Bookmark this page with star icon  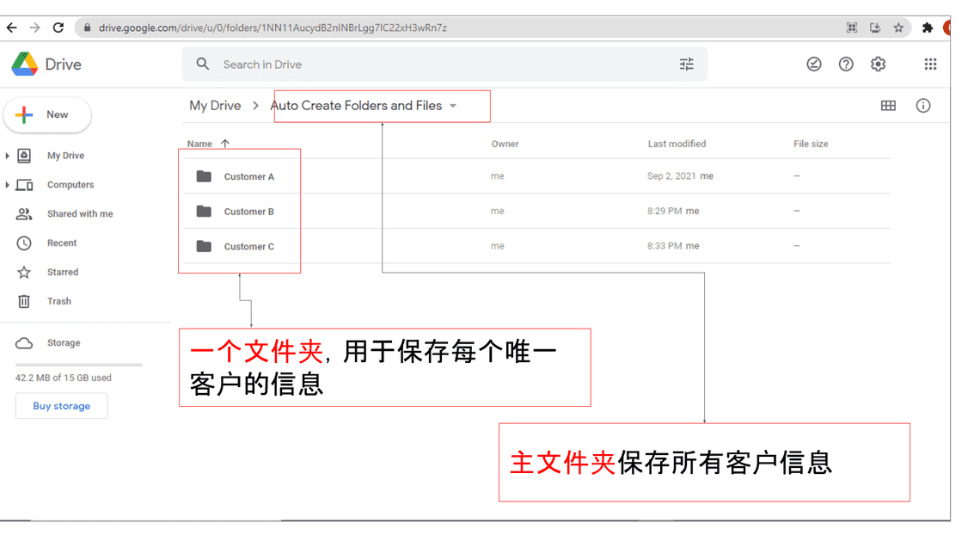click(898, 28)
